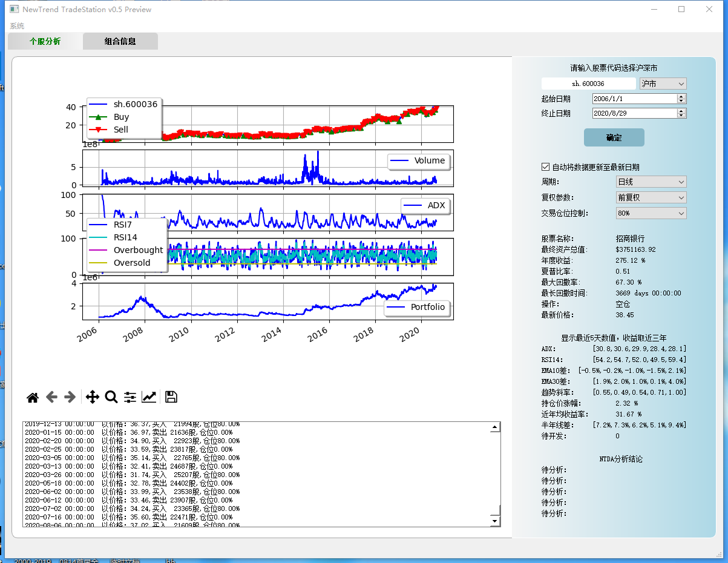Image resolution: width=728 pixels, height=563 pixels.
Task: Select the Zoom magnifier tool
Action: 111,397
